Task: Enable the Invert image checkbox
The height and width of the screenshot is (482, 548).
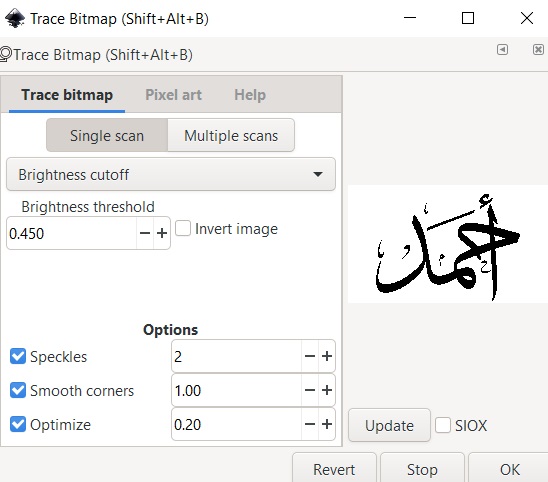Action: click(x=183, y=229)
